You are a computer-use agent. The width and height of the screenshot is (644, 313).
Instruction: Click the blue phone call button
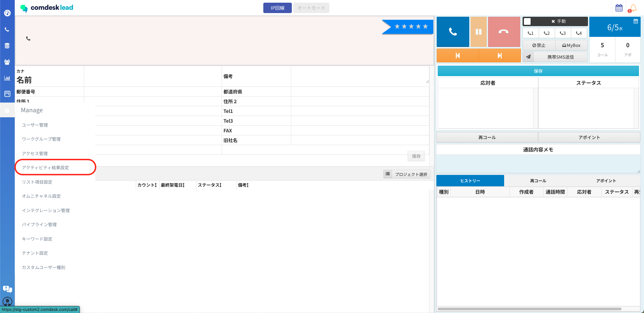point(452,32)
